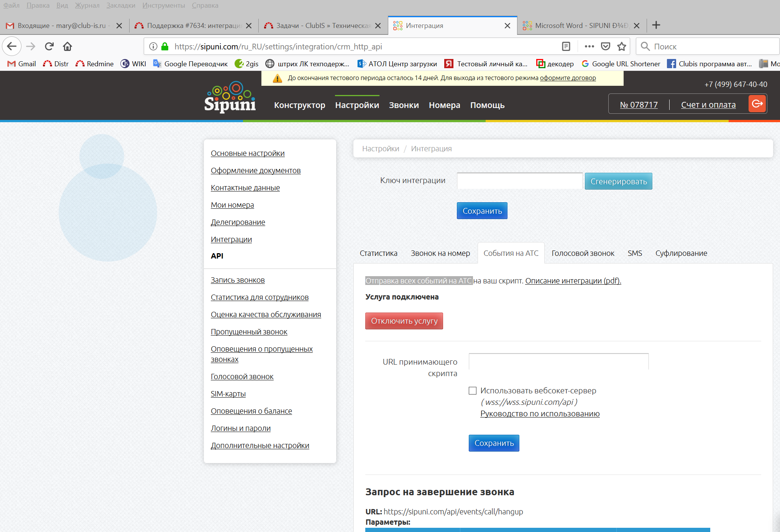Open account № 078717 link

[639, 105]
